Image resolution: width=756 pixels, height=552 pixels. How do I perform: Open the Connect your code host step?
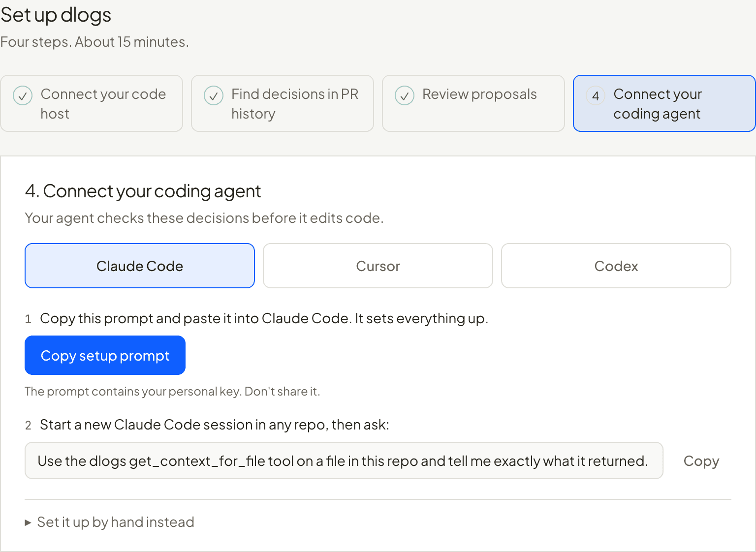92,103
